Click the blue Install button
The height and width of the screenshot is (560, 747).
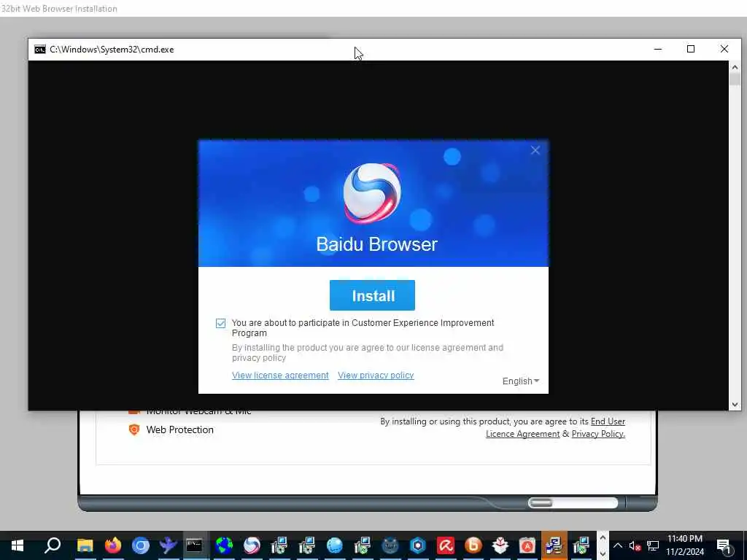pos(372,295)
